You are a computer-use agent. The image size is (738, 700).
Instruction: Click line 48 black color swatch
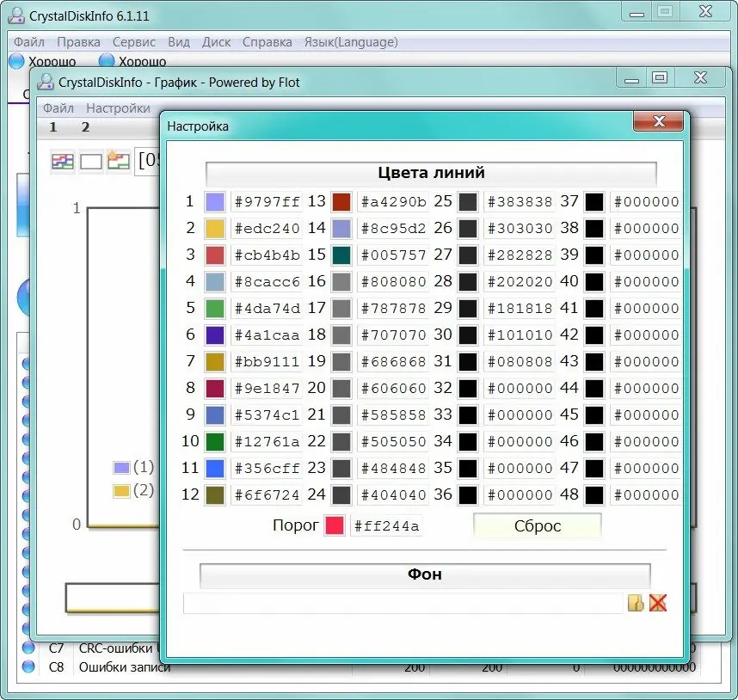pyautogui.click(x=594, y=494)
